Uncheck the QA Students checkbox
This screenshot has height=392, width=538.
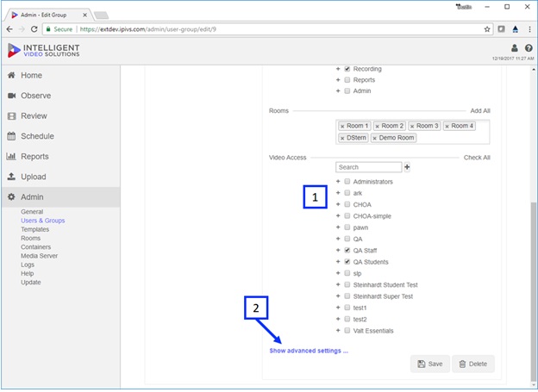click(347, 262)
